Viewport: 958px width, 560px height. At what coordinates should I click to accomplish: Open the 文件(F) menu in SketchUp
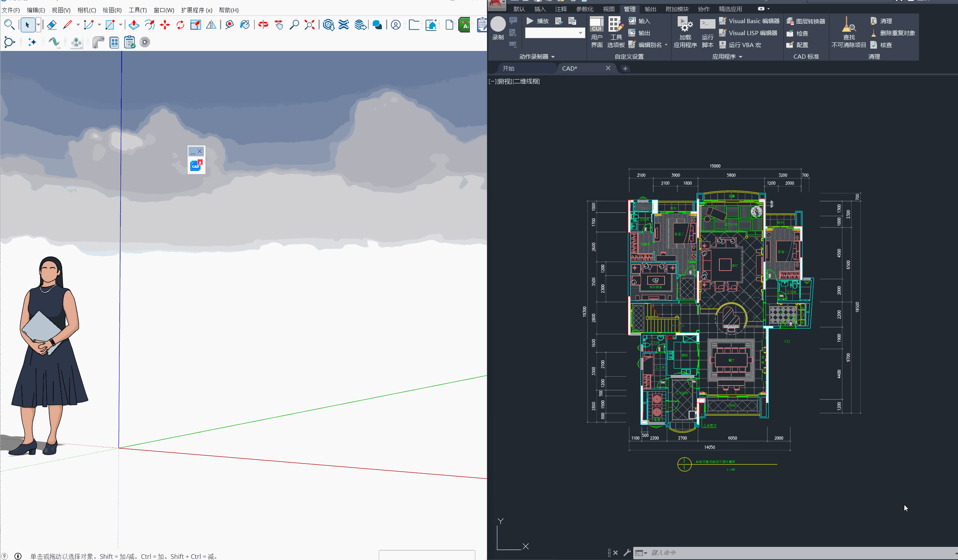pos(11,10)
